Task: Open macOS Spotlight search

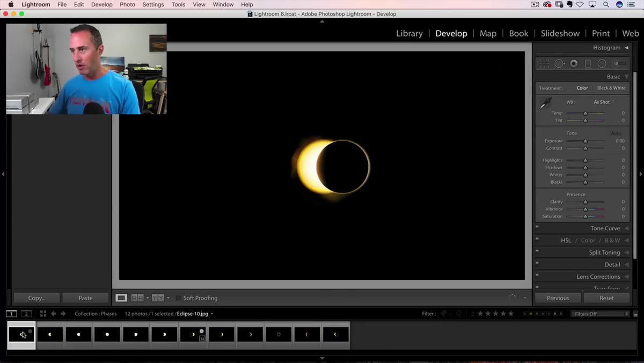Action: coord(606,4)
